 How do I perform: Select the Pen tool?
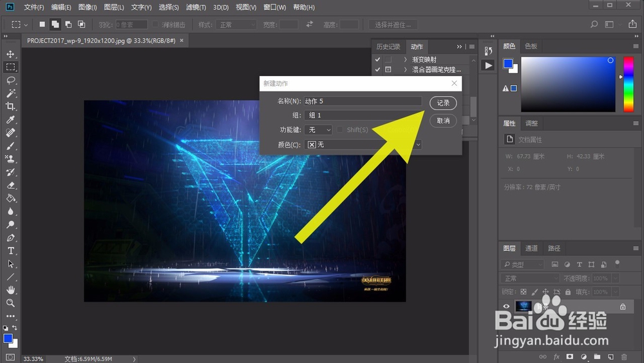11,238
